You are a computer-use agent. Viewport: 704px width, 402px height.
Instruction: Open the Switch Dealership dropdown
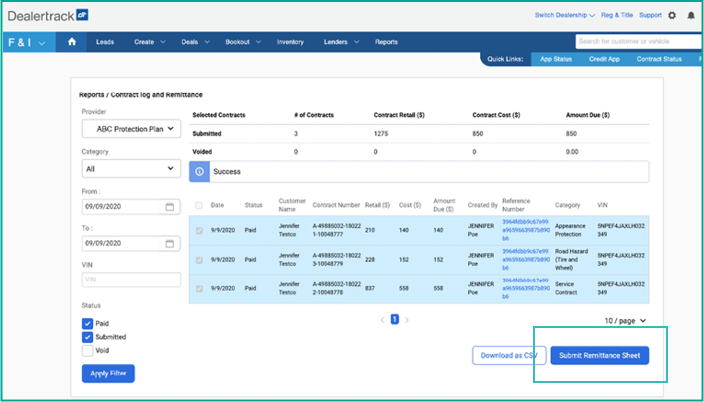[x=564, y=15]
